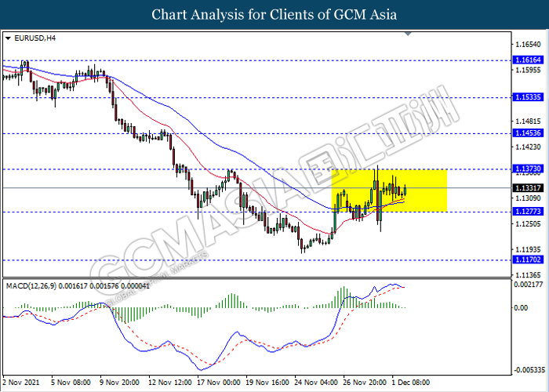Viewport: 549px width, 392px height.
Task: Select the 1.13730 price level label
Action: pyautogui.click(x=528, y=169)
